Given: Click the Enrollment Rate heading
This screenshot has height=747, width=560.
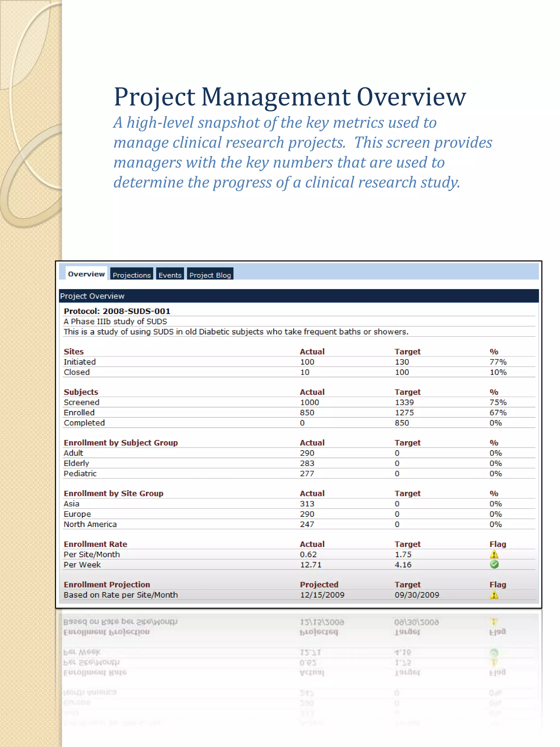Looking at the screenshot, I should 95,544.
